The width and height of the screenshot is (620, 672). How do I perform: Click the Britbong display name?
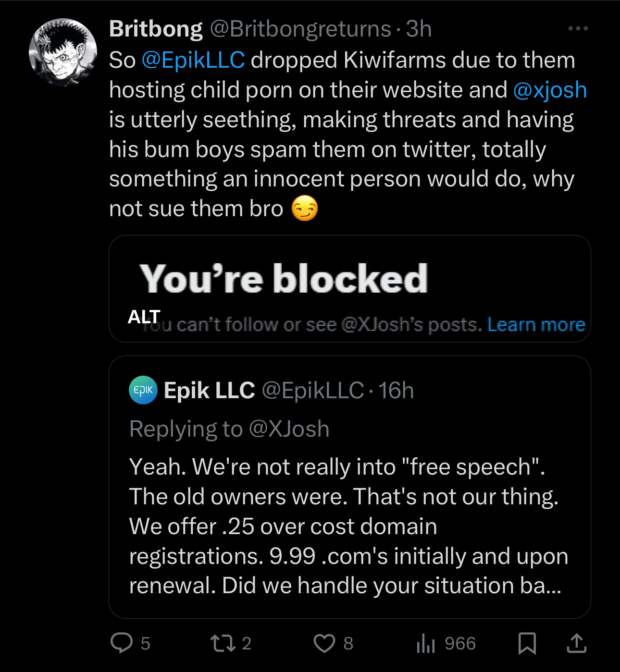[x=156, y=29]
